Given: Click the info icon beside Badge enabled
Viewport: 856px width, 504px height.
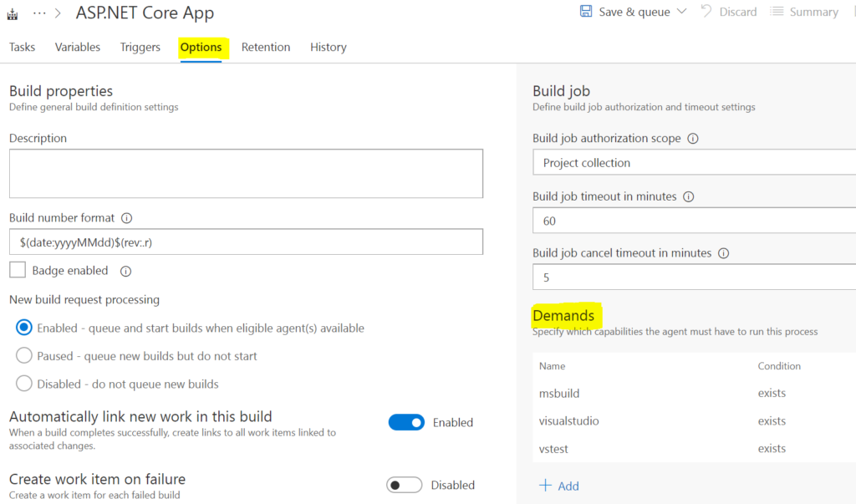Looking at the screenshot, I should (125, 271).
